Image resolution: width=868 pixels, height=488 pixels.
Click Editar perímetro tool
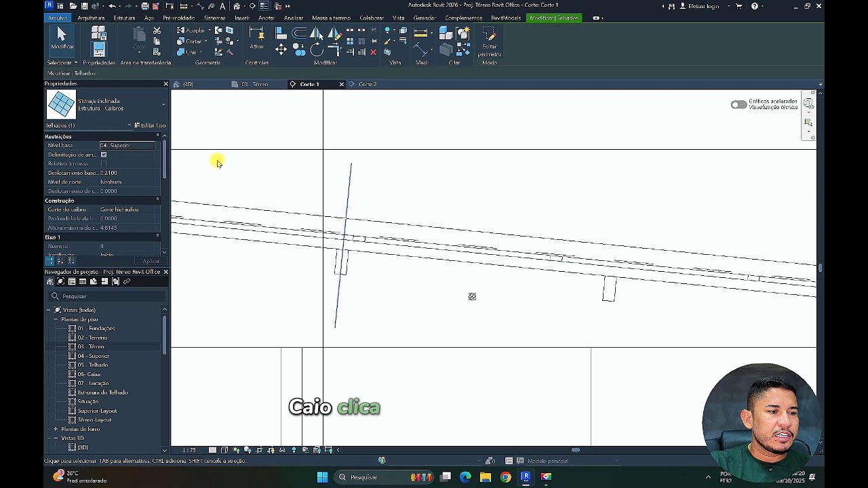489,43
